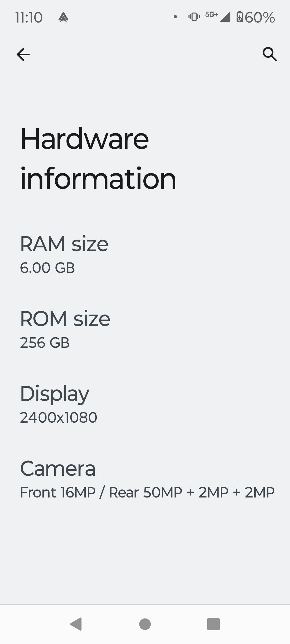Tap the 256 GB storage value
Screen dimensions: 290x644
point(45,343)
